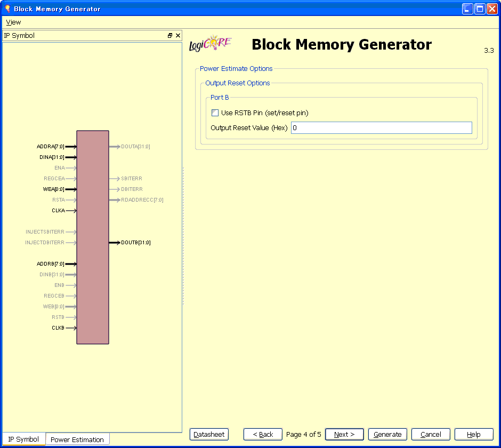This screenshot has width=501, height=448.
Task: Click the ENA port label
Action: [60, 168]
